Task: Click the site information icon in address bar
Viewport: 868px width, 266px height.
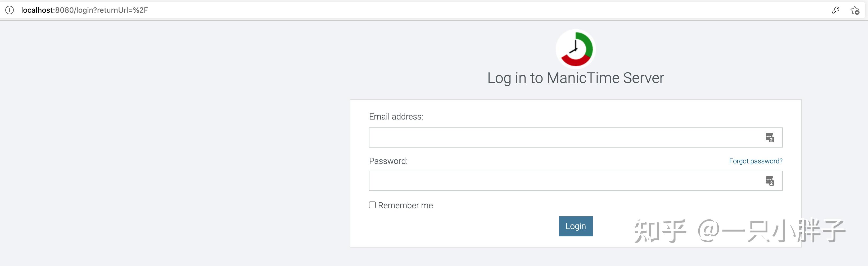Action: 10,10
